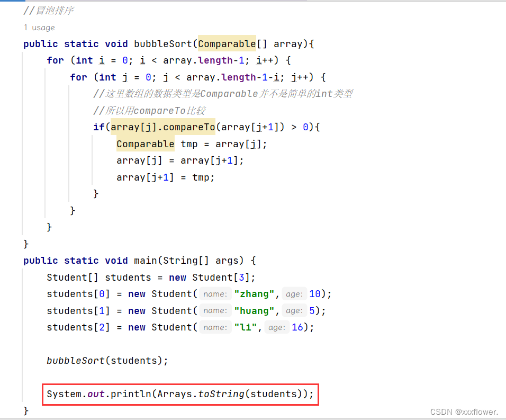Click "array.length-1-i" in the inner for loop
506x420 pixels.
pos(233,77)
